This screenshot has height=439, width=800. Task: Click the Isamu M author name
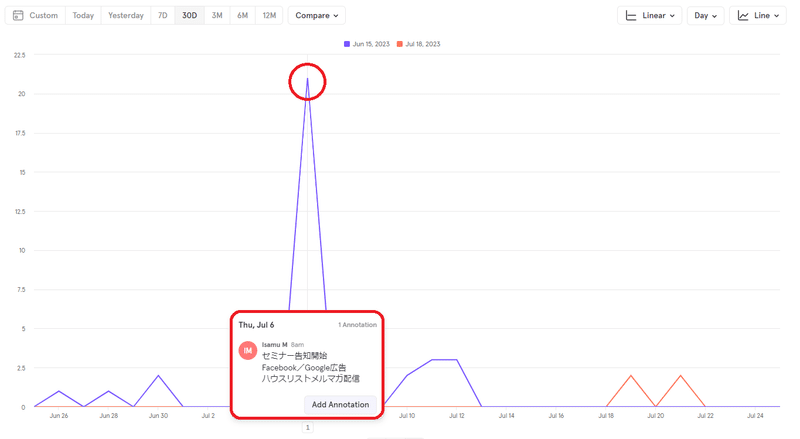[274, 345]
